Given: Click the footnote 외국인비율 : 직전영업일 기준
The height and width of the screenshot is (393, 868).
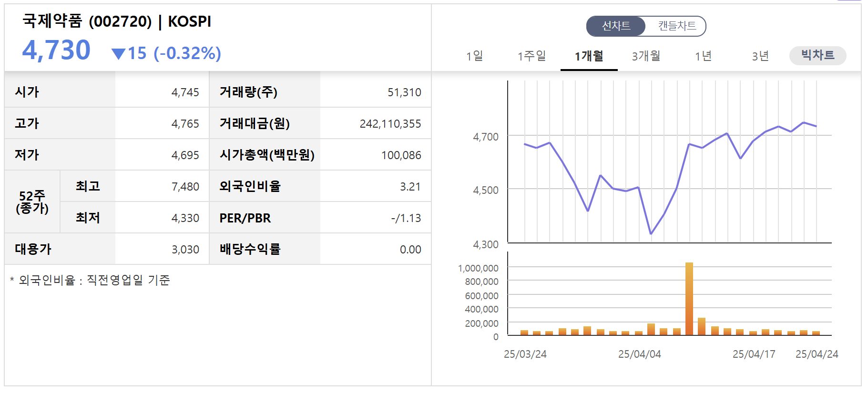Looking at the screenshot, I should tap(90, 280).
